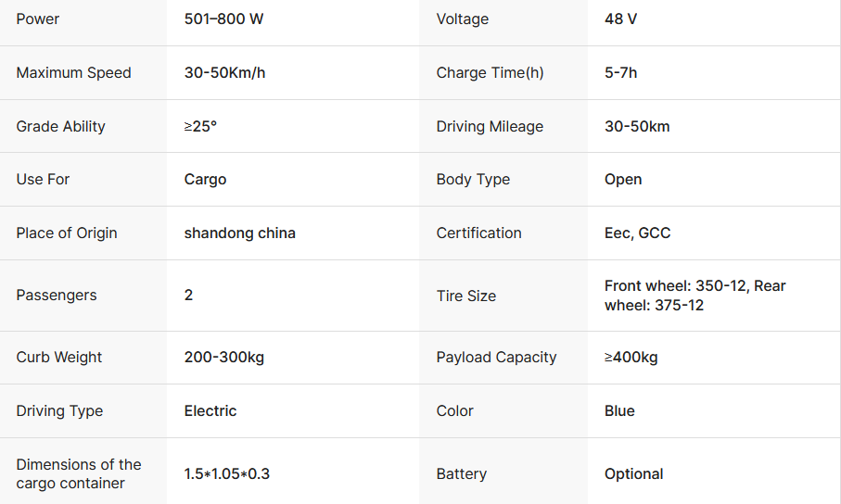Click the 200-300kg curb weight value
The width and height of the screenshot is (841, 504).
[223, 358]
